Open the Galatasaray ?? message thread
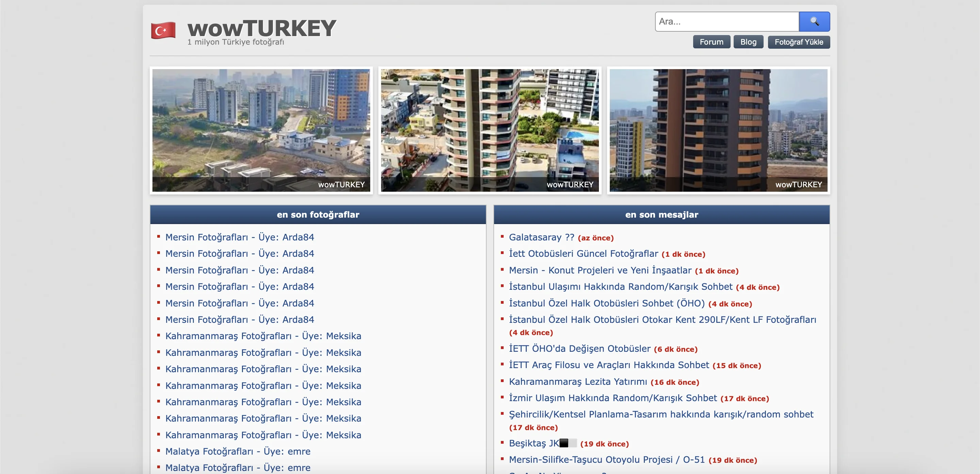 (541, 237)
